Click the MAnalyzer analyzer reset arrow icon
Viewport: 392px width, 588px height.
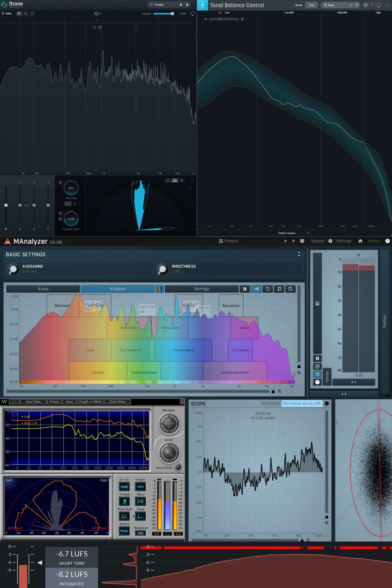[268, 289]
